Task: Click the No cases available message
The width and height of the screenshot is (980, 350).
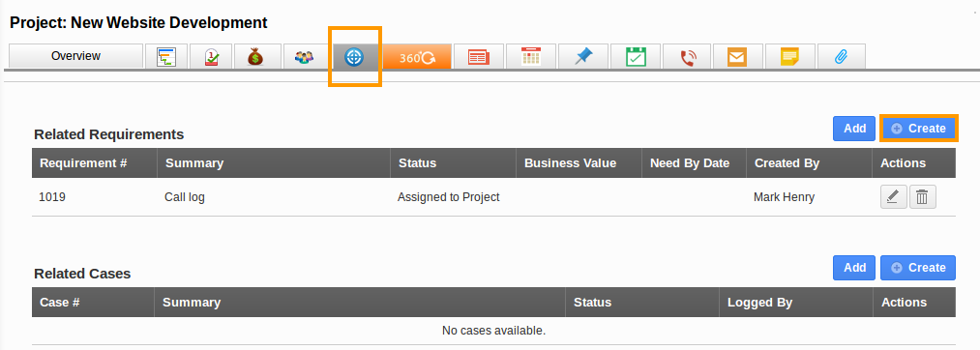Action: (x=493, y=330)
